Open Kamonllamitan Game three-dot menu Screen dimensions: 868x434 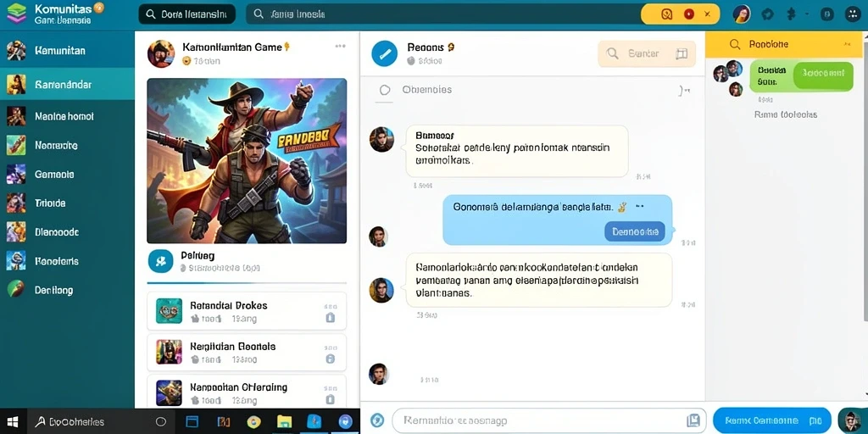click(x=341, y=47)
